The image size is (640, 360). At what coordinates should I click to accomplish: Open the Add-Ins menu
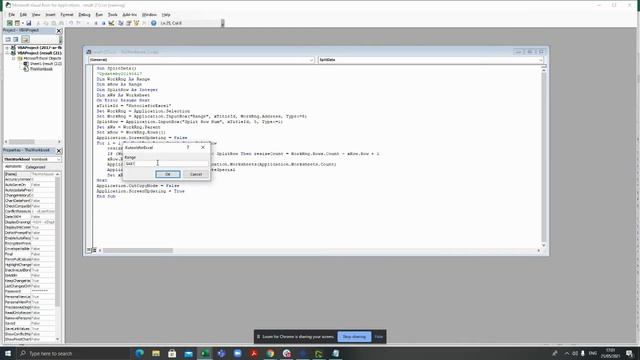click(x=129, y=15)
